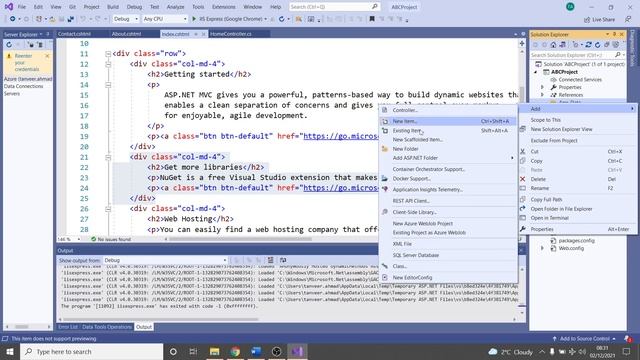Dismiss the Reenter your credentials warning

coord(47,56)
